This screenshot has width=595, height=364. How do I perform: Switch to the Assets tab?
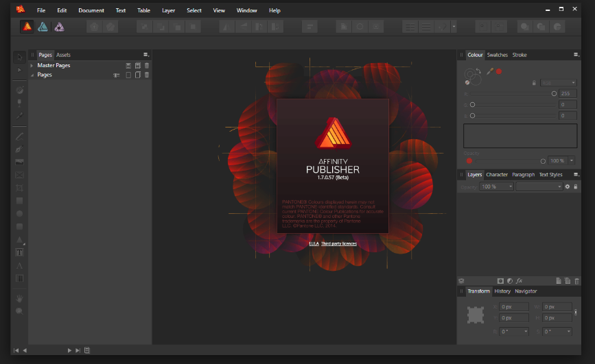click(63, 55)
